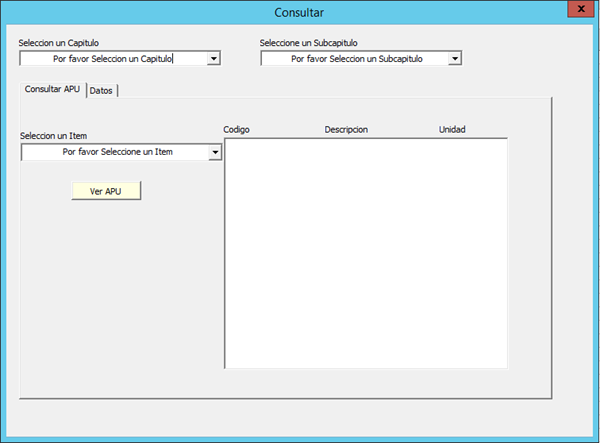Image resolution: width=600 pixels, height=443 pixels.
Task: Click the Consultar title bar text
Action: point(299,13)
